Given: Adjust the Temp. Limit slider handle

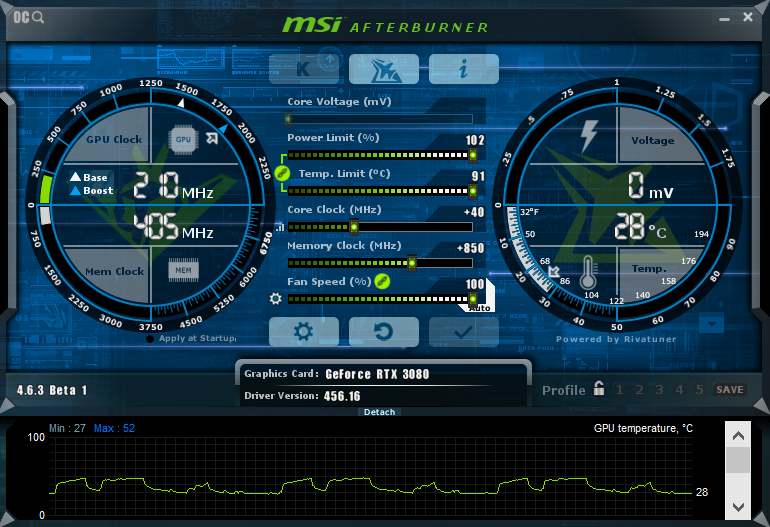Looking at the screenshot, I should tap(472, 191).
